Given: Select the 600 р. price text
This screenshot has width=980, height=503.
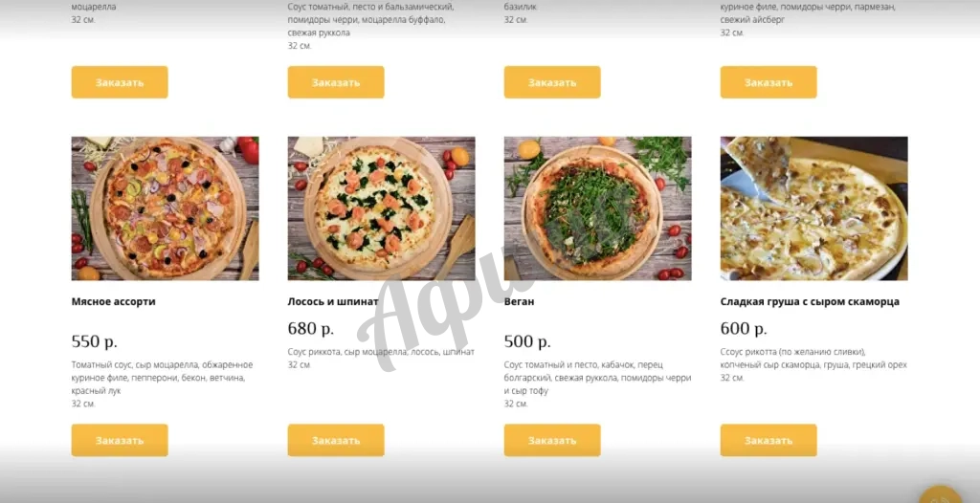Looking at the screenshot, I should click(744, 329).
